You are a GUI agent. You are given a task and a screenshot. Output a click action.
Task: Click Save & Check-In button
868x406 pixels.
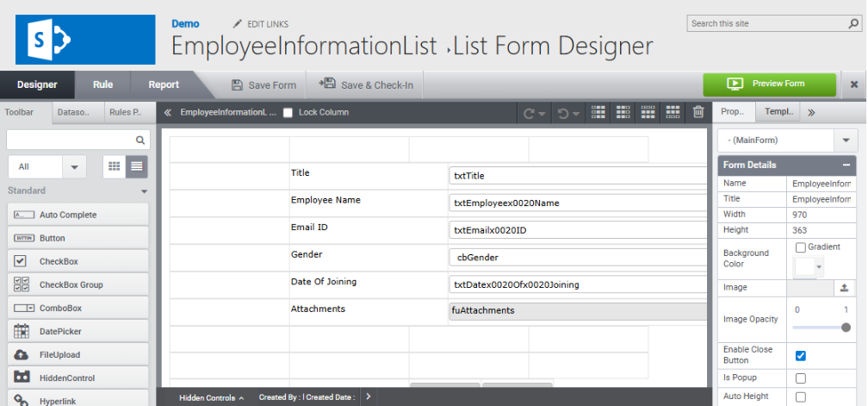coord(366,84)
